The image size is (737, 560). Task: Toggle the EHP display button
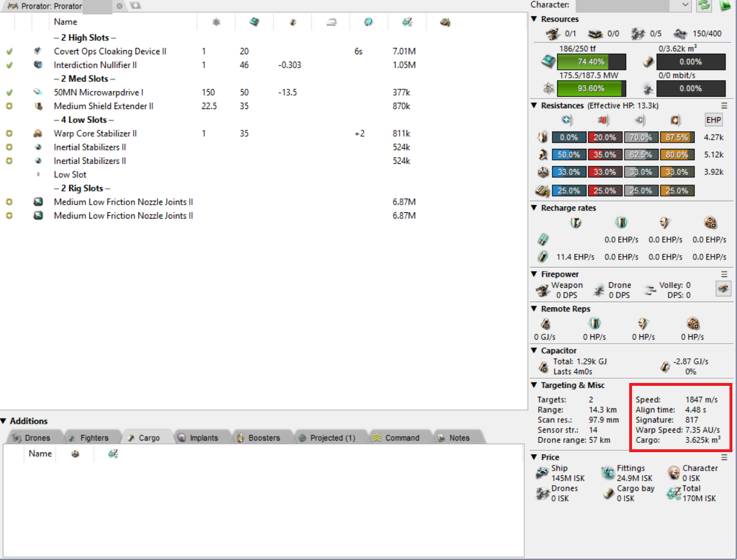(713, 120)
